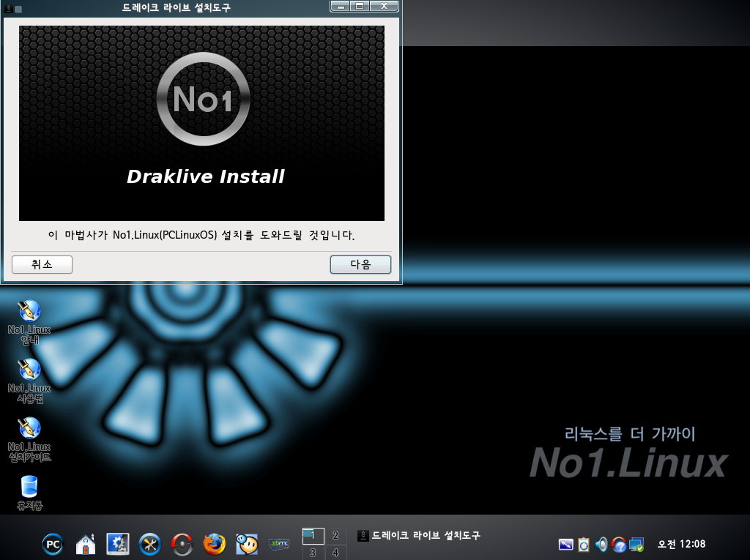Open the home folder icon in panel
Screen dimensions: 750x560
point(86,544)
